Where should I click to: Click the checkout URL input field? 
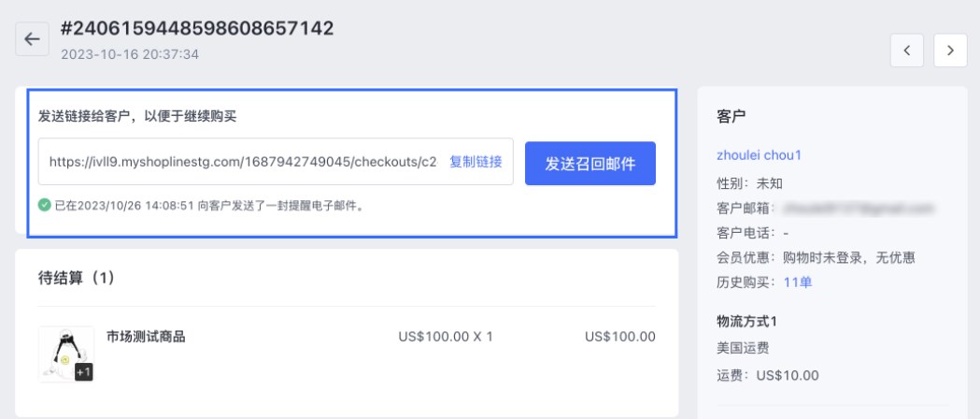(x=243, y=162)
